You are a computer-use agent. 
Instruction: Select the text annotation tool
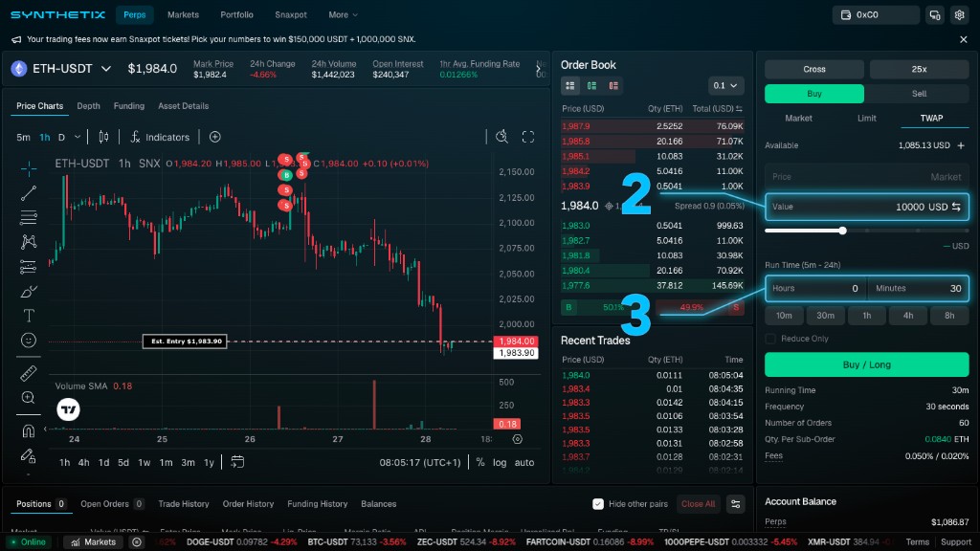[x=29, y=316]
